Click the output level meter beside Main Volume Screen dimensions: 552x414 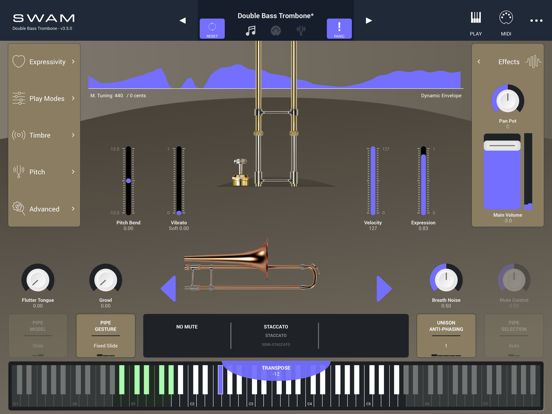pyautogui.click(x=528, y=171)
